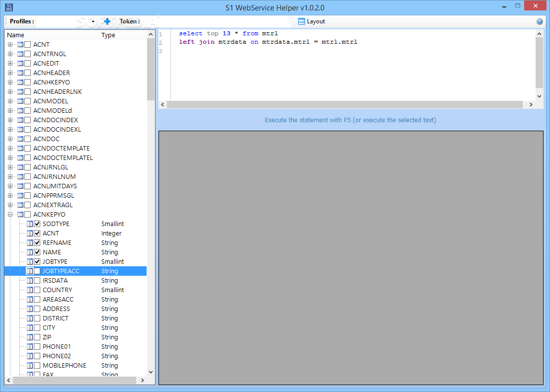The width and height of the screenshot is (550, 392).
Task: Uncheck the ACNT Integer field checkbox
Action: [37, 233]
